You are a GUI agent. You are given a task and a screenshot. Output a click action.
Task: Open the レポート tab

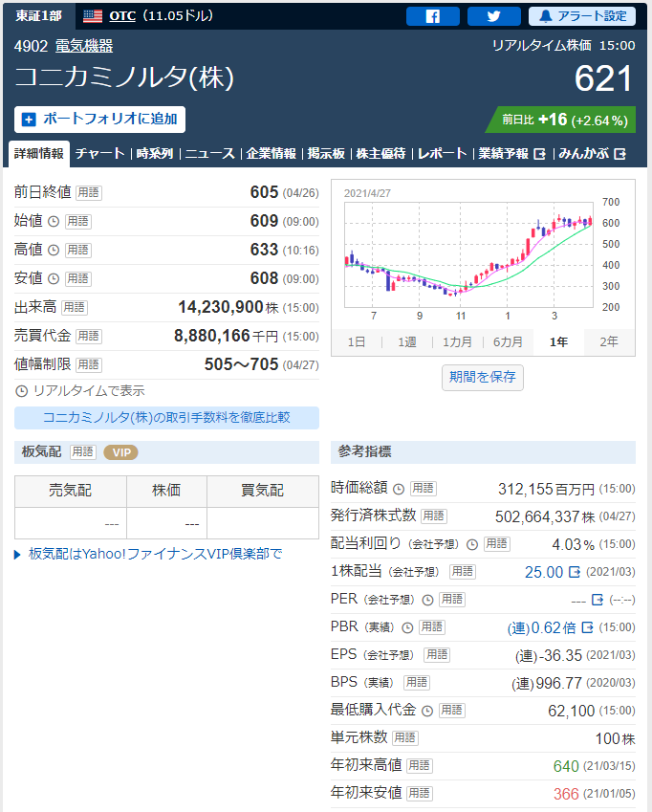point(442,154)
